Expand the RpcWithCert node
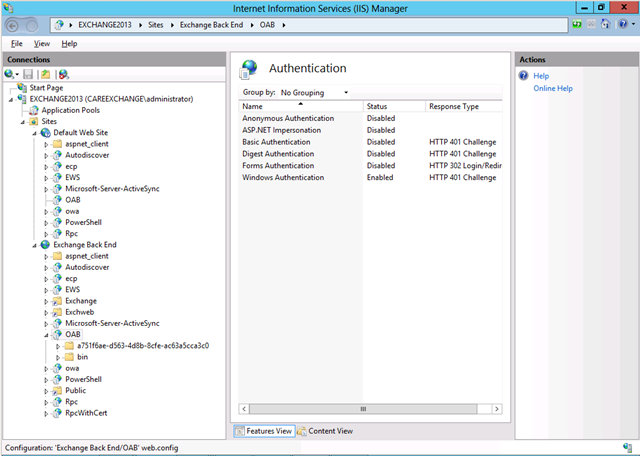The image size is (640, 456). 46,414
